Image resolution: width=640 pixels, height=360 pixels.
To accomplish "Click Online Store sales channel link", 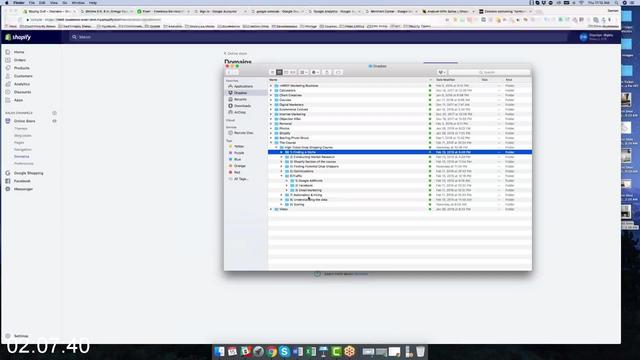I will pyautogui.click(x=24, y=121).
